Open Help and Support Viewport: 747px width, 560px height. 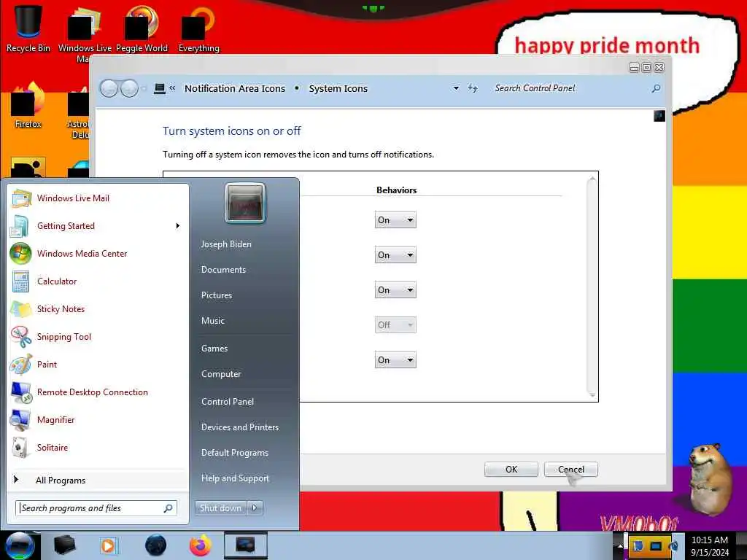[235, 478]
